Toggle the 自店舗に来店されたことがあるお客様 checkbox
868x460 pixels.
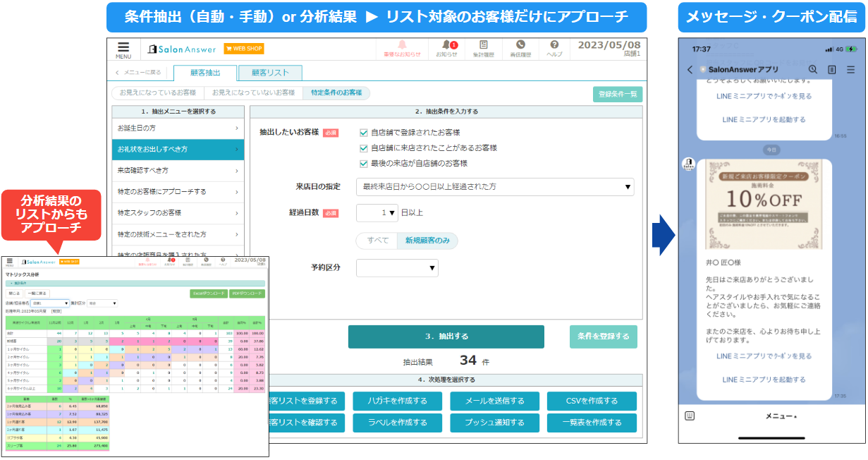tap(364, 148)
